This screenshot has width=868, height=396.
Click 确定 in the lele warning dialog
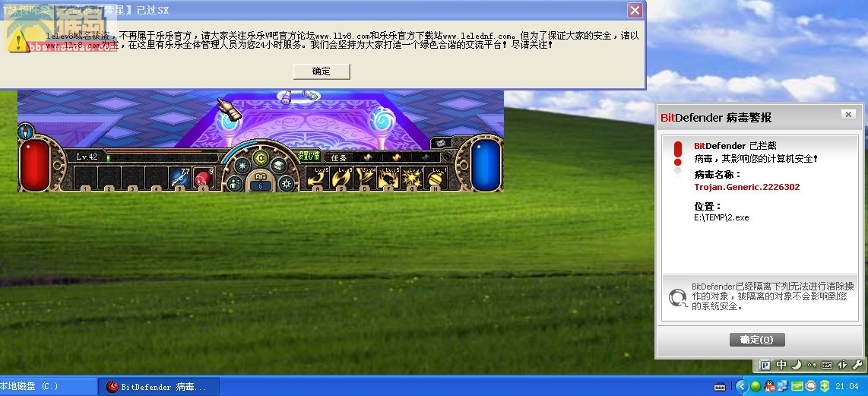coord(322,71)
